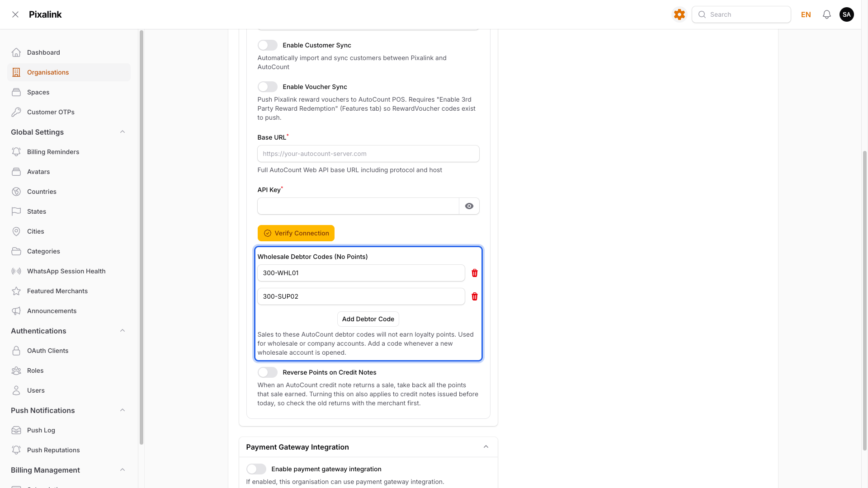Open the Avatars page
The image size is (868, 488).
tap(69, 172)
